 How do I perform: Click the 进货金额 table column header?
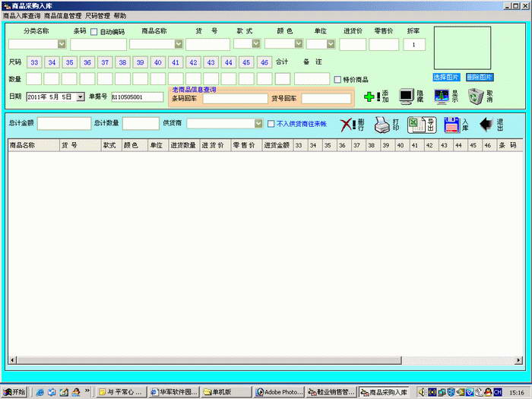point(277,145)
